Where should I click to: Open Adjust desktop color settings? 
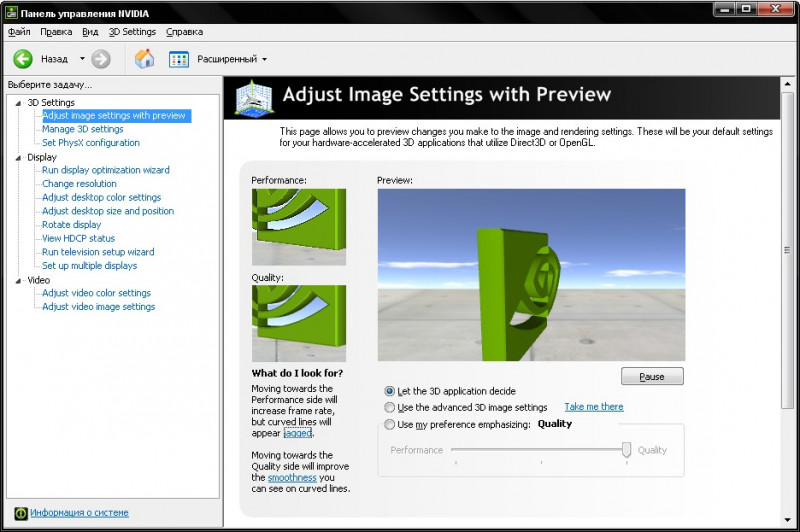[x=102, y=197]
